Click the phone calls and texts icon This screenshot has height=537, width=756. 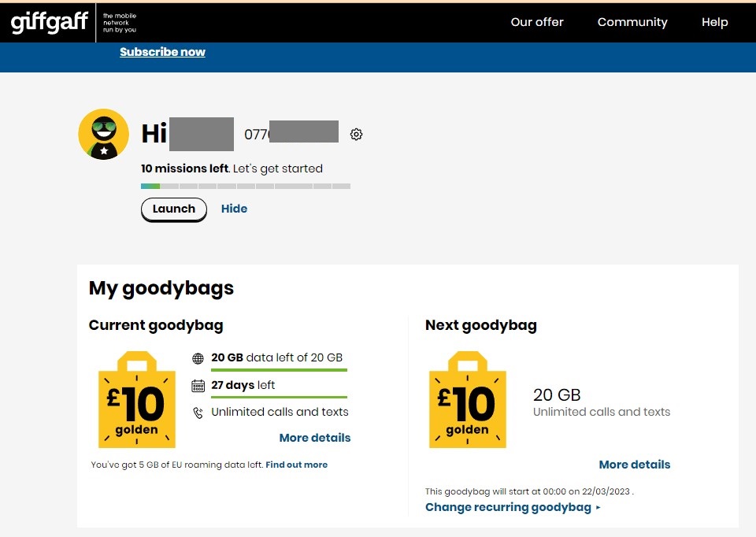(x=198, y=413)
